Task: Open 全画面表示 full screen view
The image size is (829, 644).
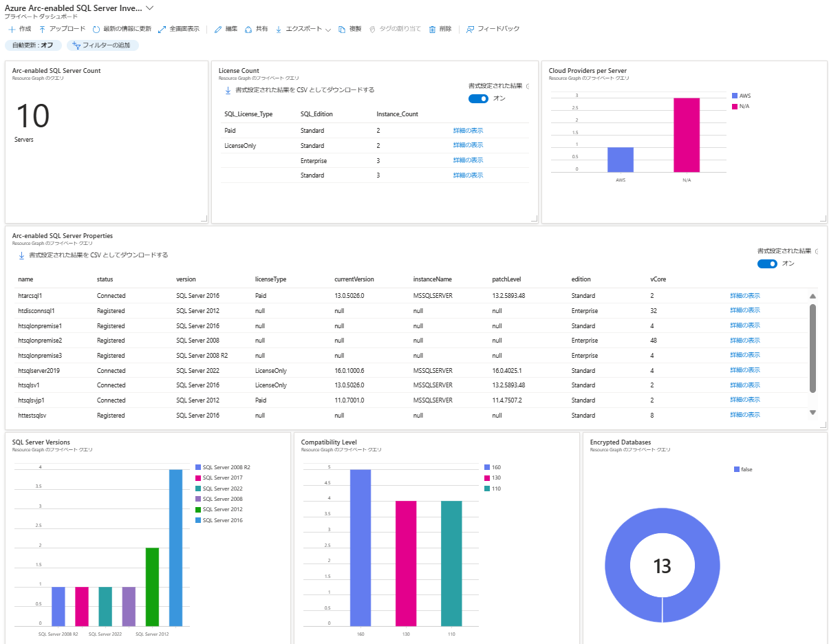Action: click(162, 30)
